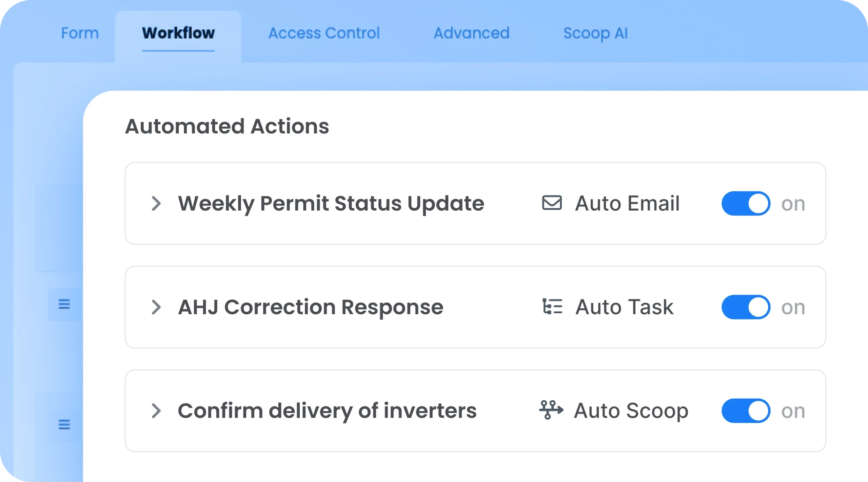The image size is (868, 482).
Task: Expand the Weekly Permit Status Update action
Action: click(157, 203)
